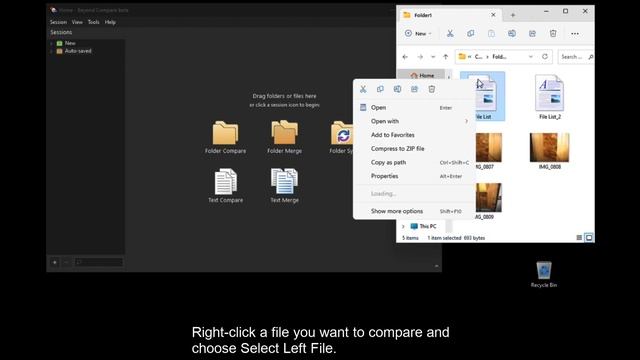Click the Sessions filter field at the bottom
This screenshot has height=360, width=640.
[x=99, y=262]
